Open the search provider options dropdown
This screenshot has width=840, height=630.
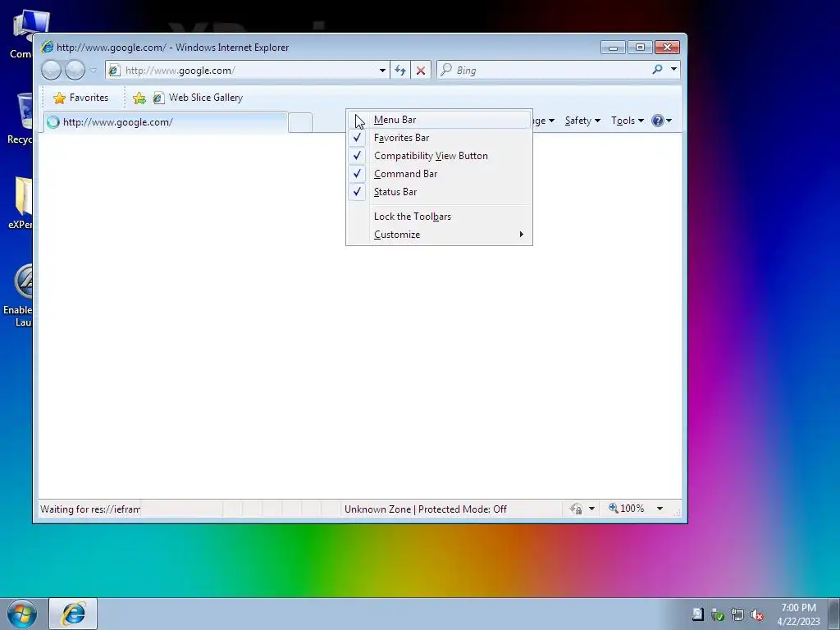point(674,69)
